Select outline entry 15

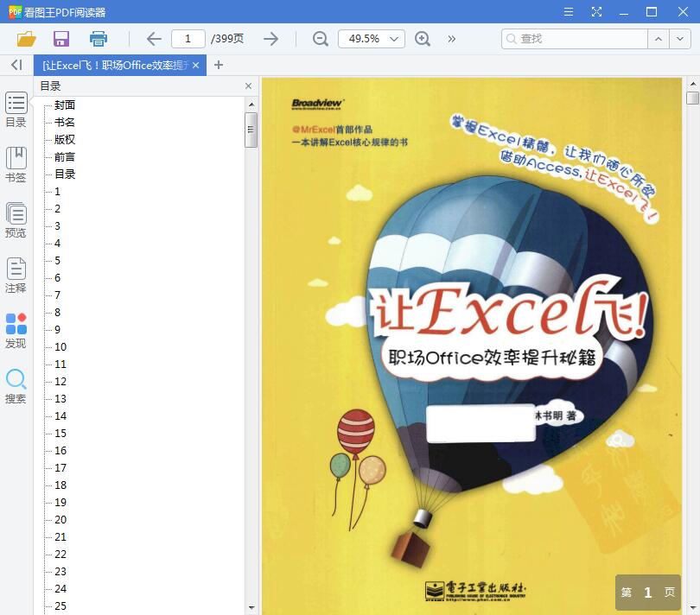60,434
